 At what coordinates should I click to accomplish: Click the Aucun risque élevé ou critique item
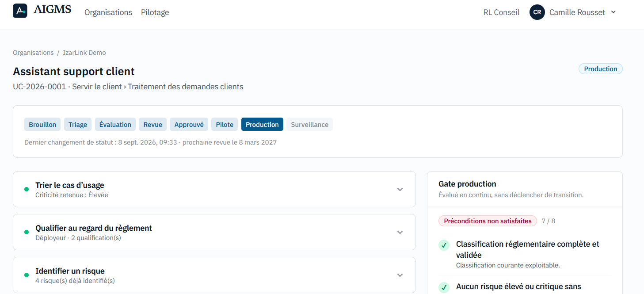pyautogui.click(x=518, y=287)
